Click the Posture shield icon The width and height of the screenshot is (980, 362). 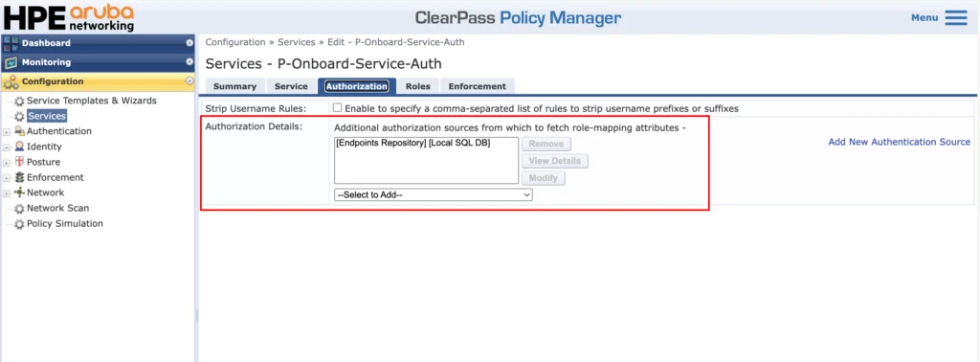click(x=20, y=162)
